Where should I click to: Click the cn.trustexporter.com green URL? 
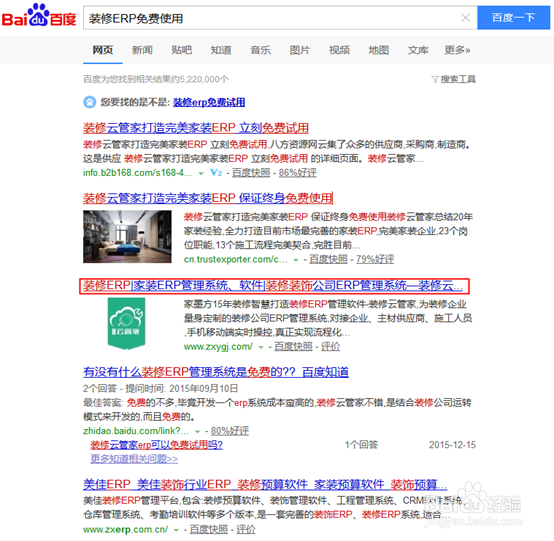pyautogui.click(x=236, y=259)
